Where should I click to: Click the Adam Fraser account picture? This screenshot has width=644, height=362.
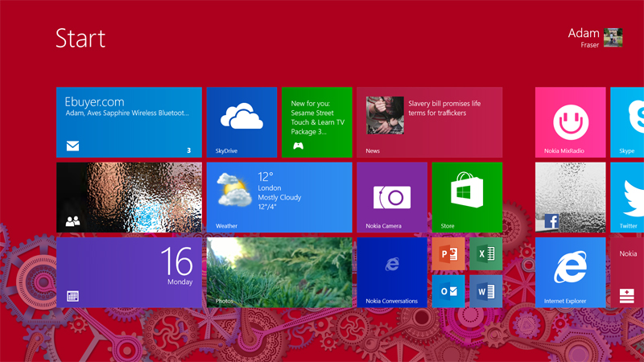[x=613, y=38]
